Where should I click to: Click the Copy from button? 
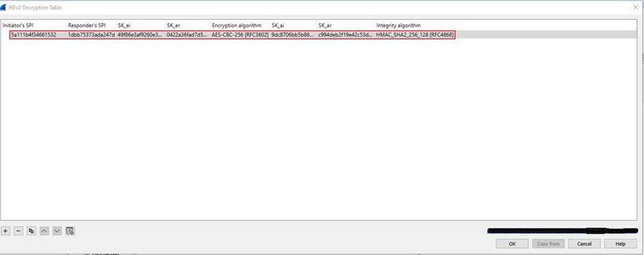click(x=549, y=244)
